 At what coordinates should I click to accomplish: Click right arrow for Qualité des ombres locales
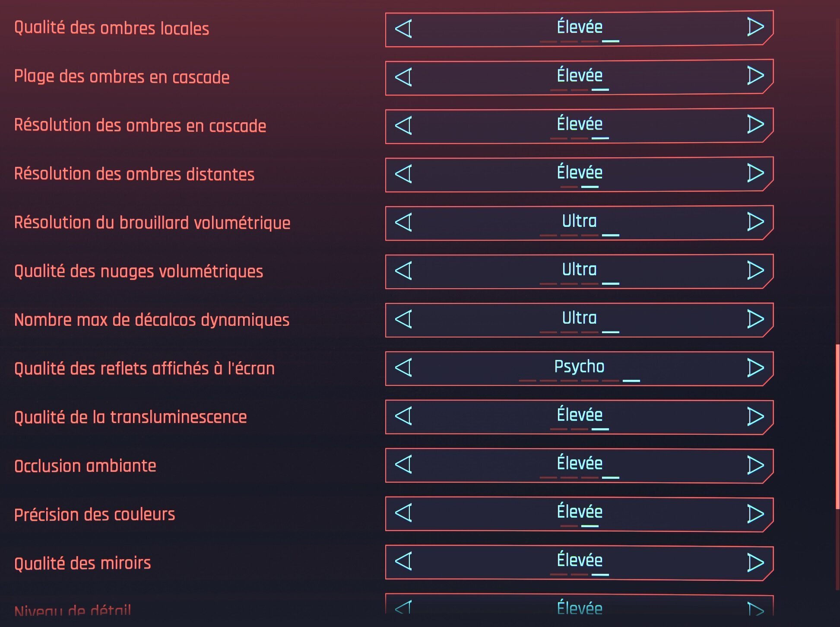point(755,27)
